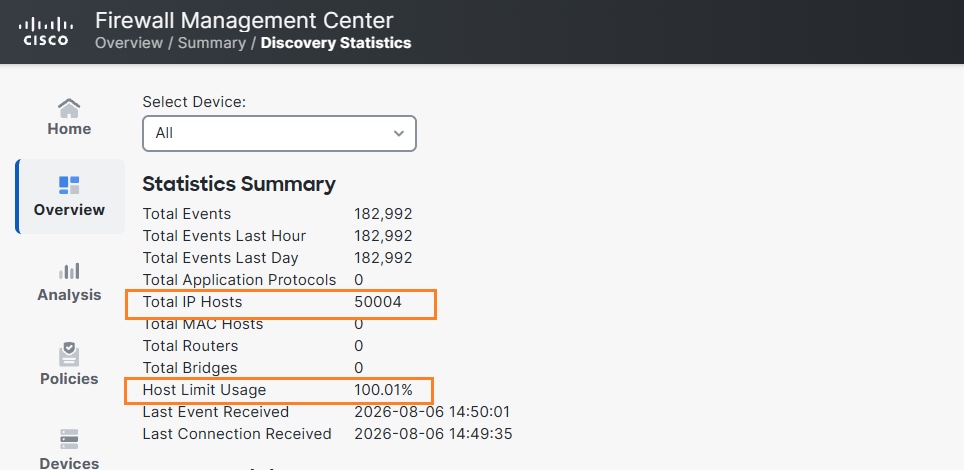Click the Last Connection Received label
The height and width of the screenshot is (470, 964).
tap(237, 434)
